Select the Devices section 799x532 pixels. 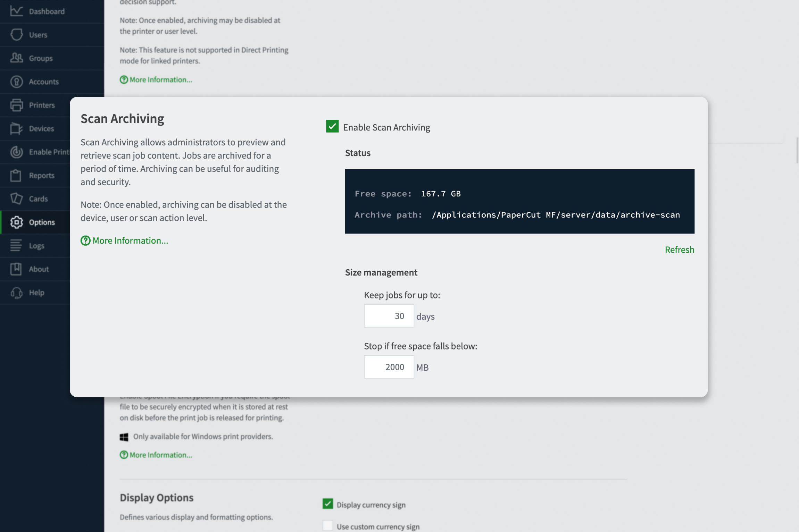coord(41,128)
